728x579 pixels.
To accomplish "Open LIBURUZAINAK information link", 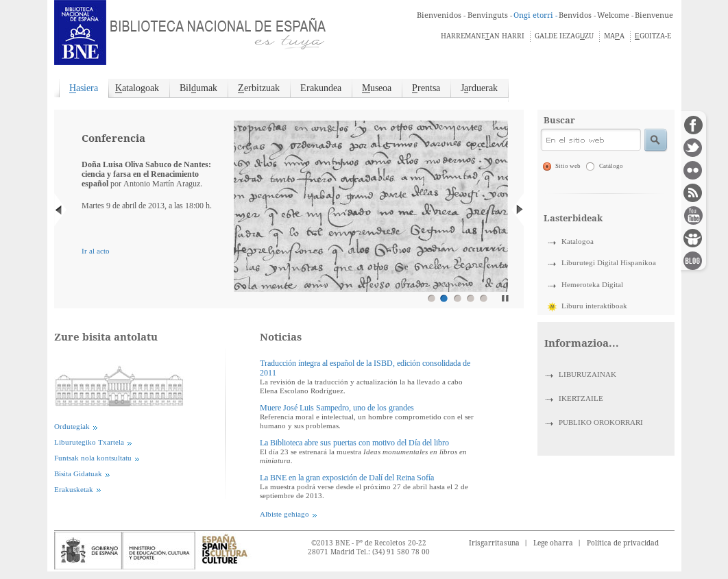I will [587, 374].
